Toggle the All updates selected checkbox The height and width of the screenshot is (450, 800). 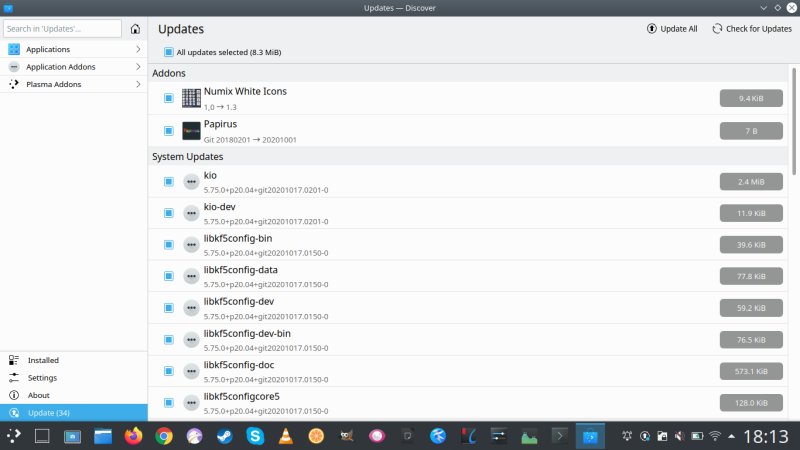[x=168, y=52]
